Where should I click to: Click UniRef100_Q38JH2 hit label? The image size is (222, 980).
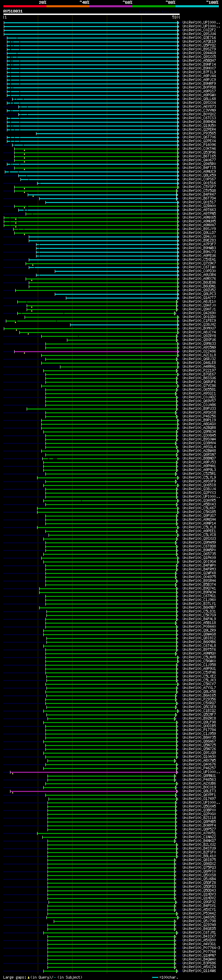point(199,324)
